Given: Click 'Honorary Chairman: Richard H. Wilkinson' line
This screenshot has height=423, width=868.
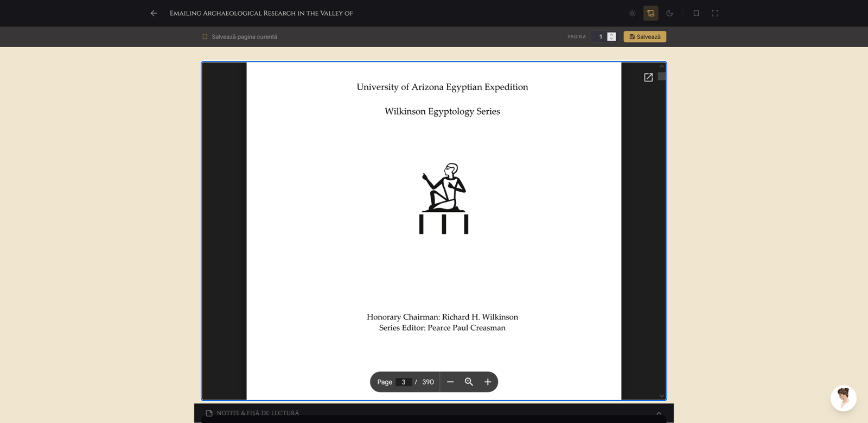Looking at the screenshot, I should click(442, 317).
